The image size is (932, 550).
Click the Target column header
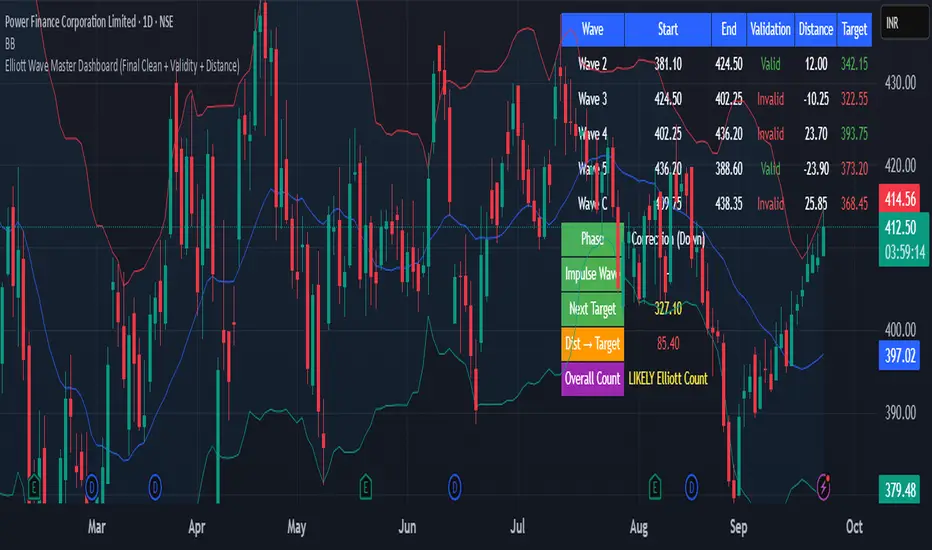(854, 29)
